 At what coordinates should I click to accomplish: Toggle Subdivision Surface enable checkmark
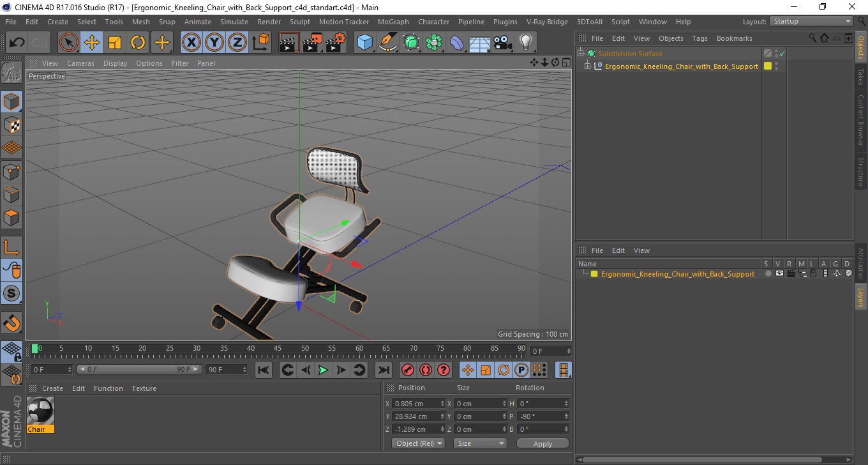[782, 54]
